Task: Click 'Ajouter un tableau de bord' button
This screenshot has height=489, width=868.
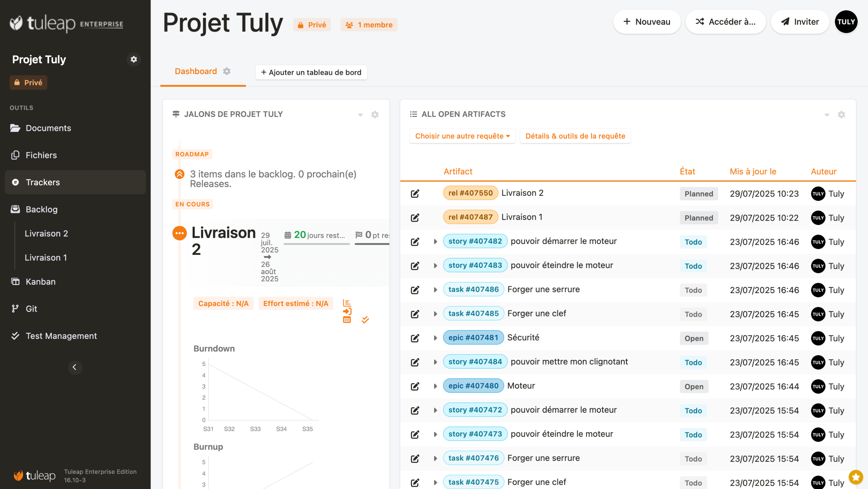Action: (x=311, y=73)
